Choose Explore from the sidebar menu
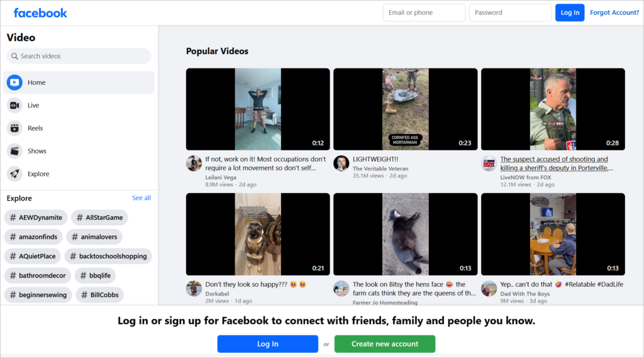Viewport: 644px width, 358px height. point(79,174)
